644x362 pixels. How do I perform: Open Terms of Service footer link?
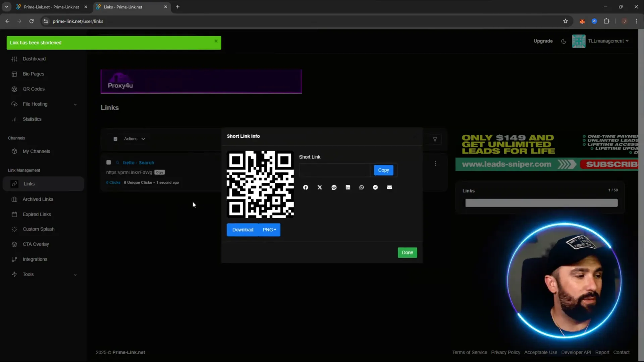click(x=469, y=352)
